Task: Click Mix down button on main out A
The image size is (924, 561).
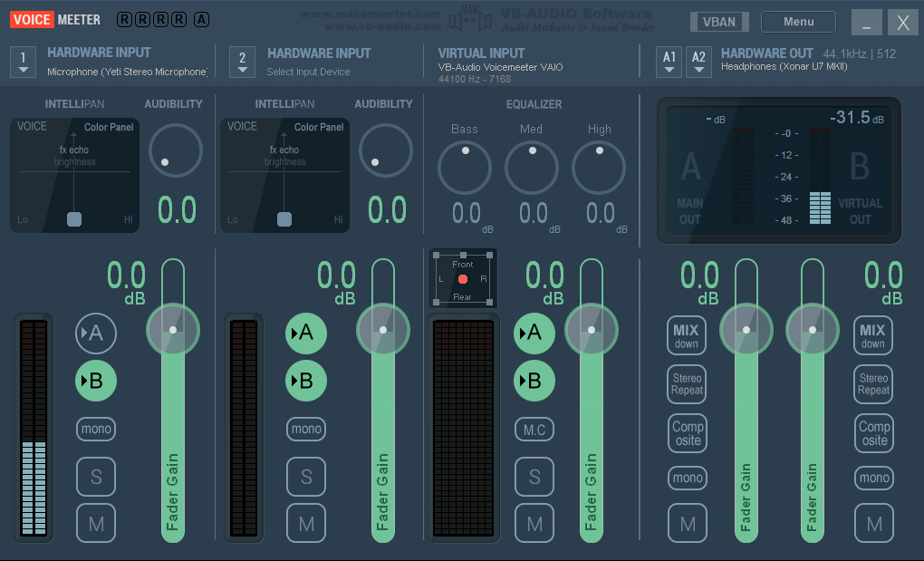Action: pos(687,335)
